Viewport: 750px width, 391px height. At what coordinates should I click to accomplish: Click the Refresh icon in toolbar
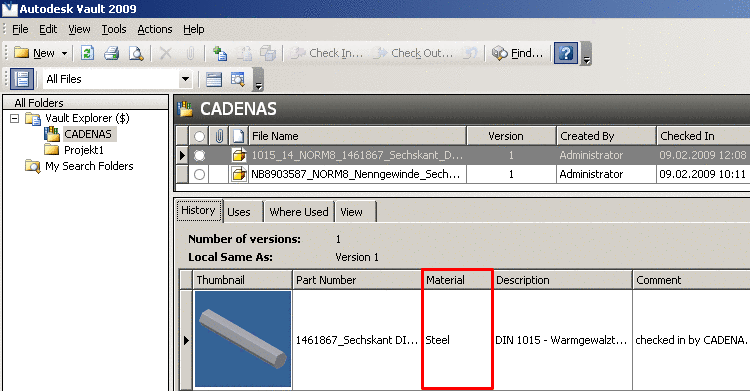87,53
